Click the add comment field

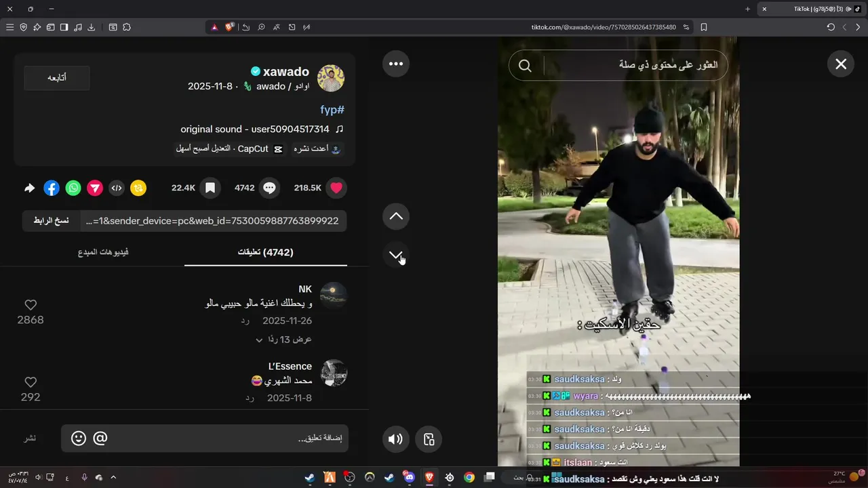point(205,439)
